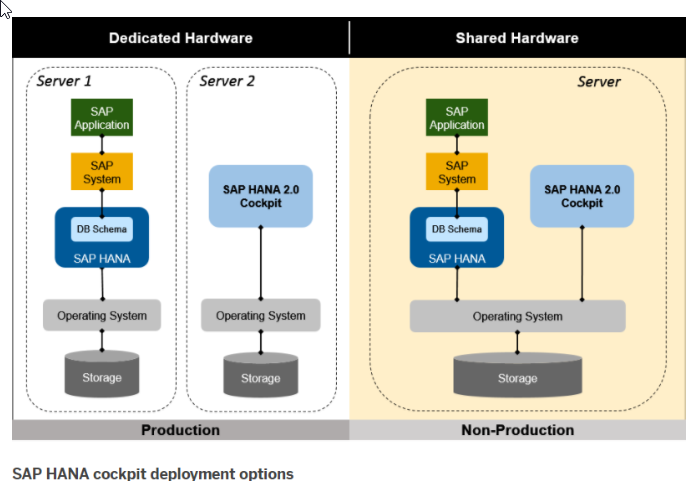The image size is (698, 490).
Task: Select Operating System box in Server 1
Action: pyautogui.click(x=102, y=316)
